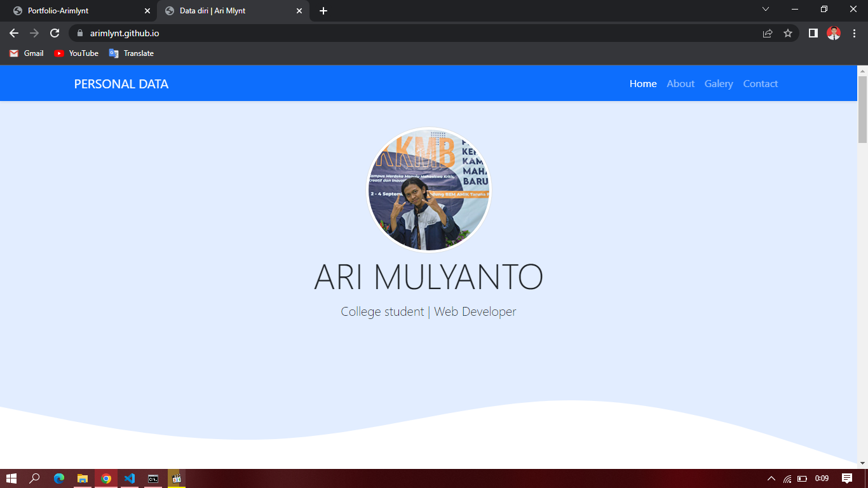This screenshot has height=488, width=868.
Task: Click the battery status tray icon
Action: pyautogui.click(x=803, y=478)
